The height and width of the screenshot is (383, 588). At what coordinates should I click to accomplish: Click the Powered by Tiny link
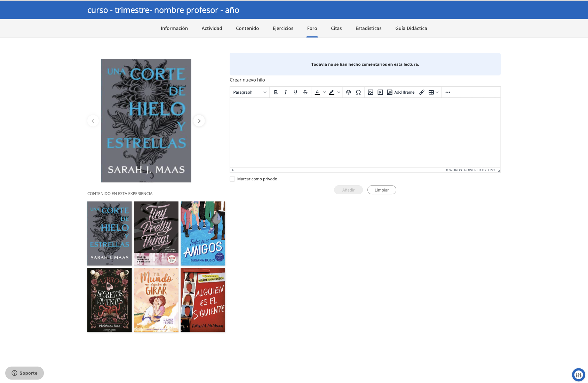(480, 170)
